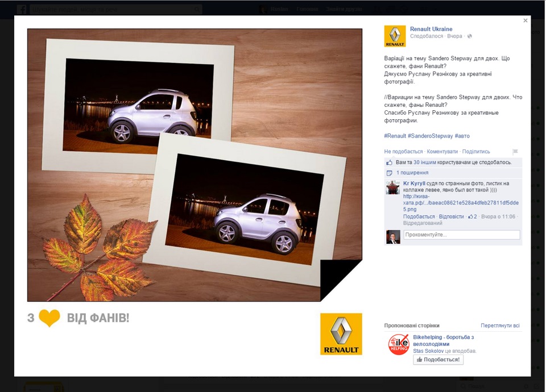Open Kr Kyryll profile name link

coord(414,184)
